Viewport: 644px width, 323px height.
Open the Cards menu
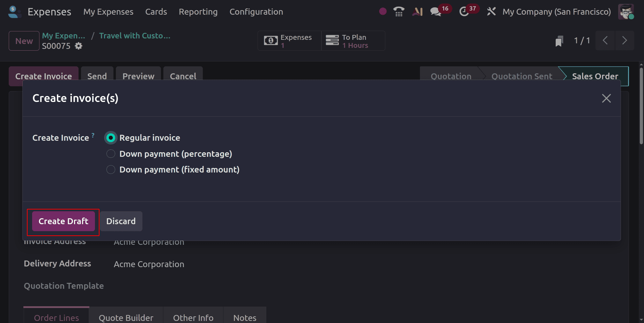(156, 12)
